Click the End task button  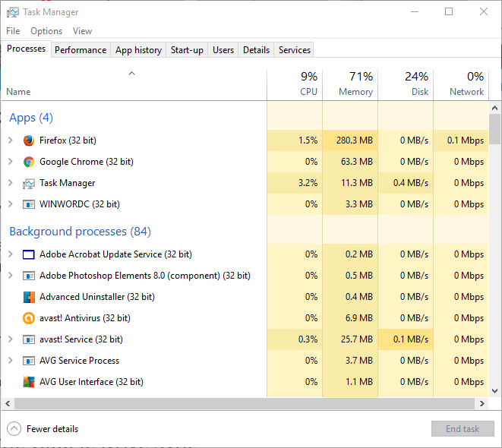point(463,429)
